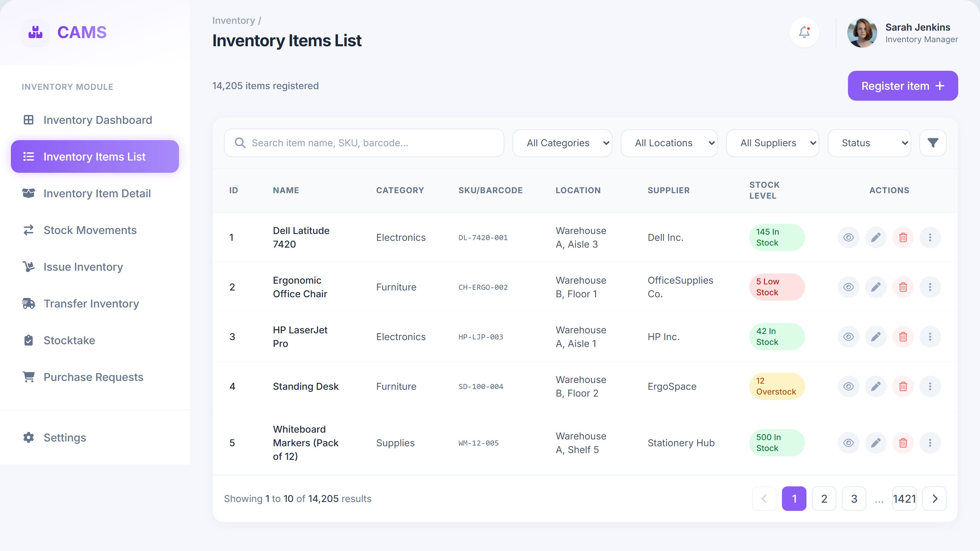This screenshot has width=980, height=551.
Task: View the HP LaserJet Pro item
Action: click(x=848, y=337)
